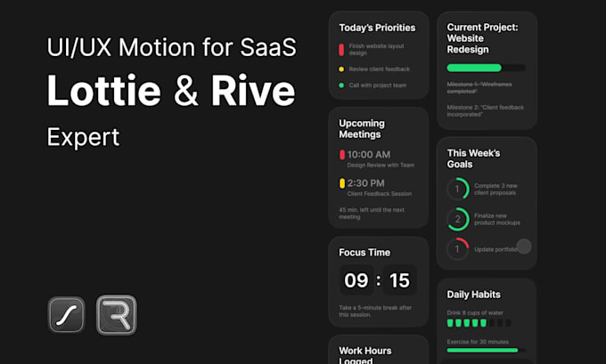
Task: Click 'Current Project: Website Redesign' heading
Action: [x=482, y=38]
